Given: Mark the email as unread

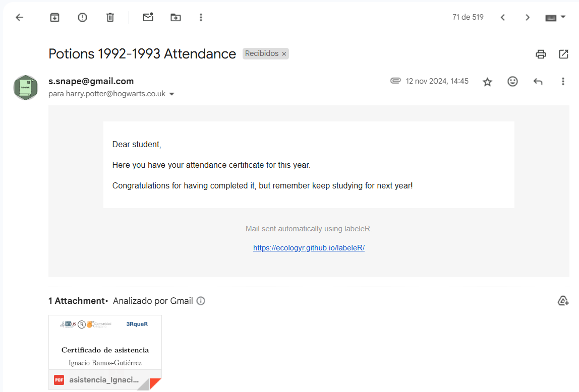Looking at the screenshot, I should point(148,18).
